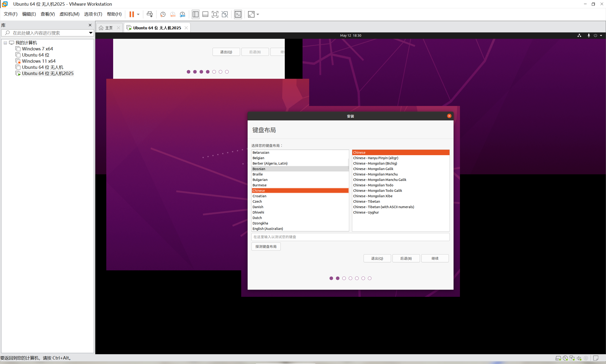The image size is (606, 364).
Task: Click the grayed webcam device status icon
Action: pos(586,358)
